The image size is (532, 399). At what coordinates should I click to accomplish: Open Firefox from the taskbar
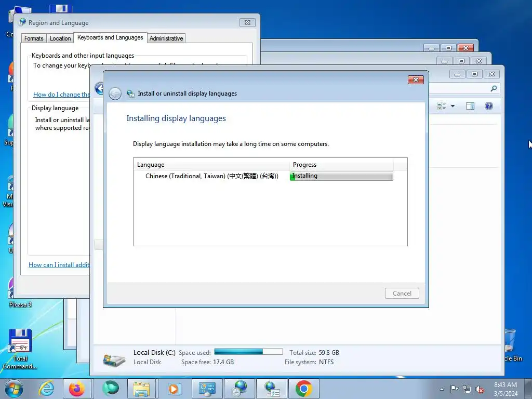click(77, 389)
